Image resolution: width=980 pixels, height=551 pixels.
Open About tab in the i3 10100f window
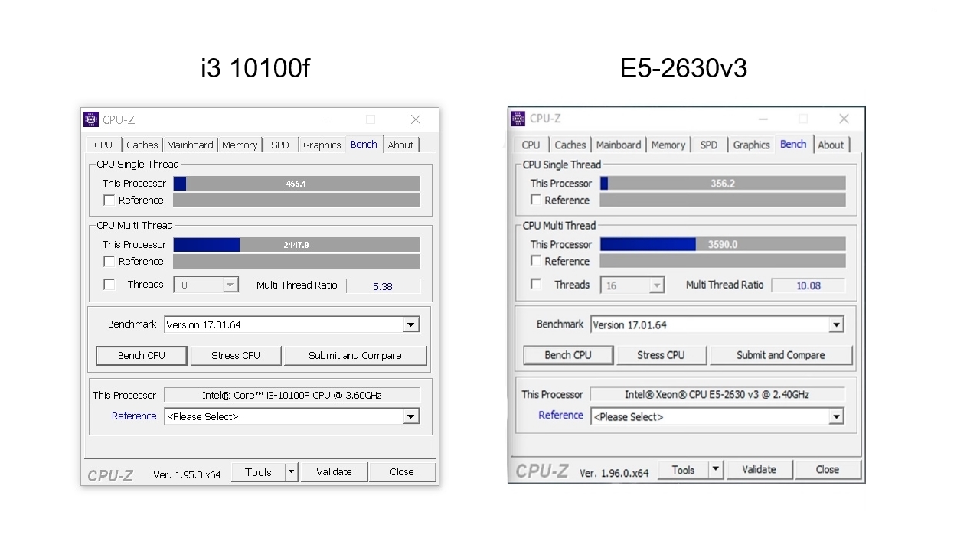coord(400,145)
